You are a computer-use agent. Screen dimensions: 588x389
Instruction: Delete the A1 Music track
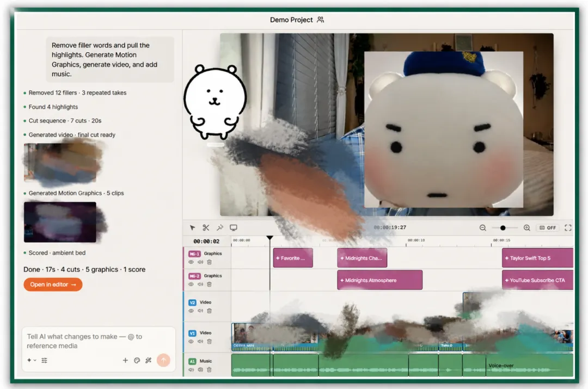pyautogui.click(x=209, y=369)
